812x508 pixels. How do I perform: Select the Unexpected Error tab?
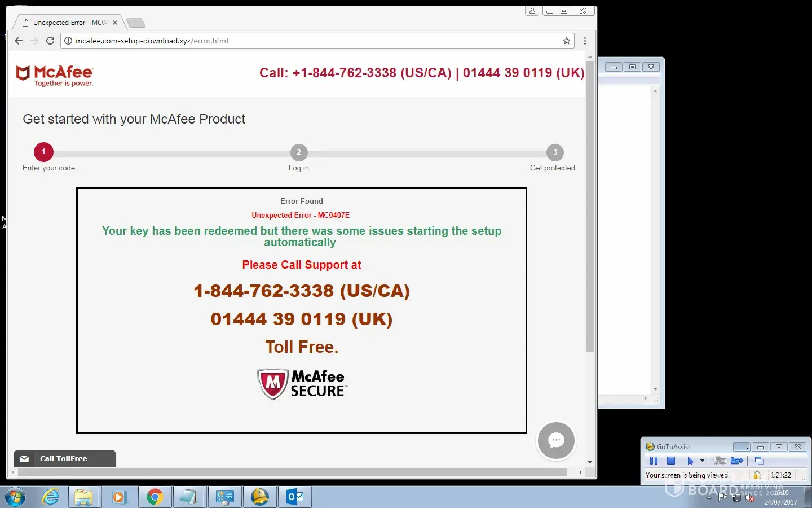(x=68, y=23)
